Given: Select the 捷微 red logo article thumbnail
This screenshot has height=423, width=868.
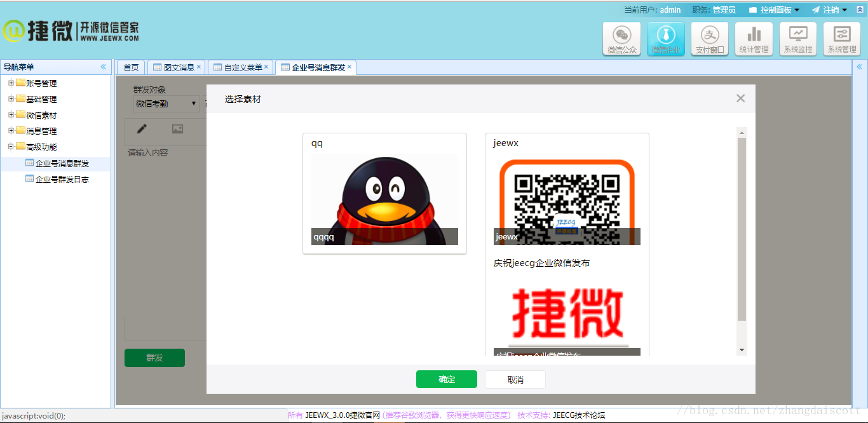Looking at the screenshot, I should pos(567,314).
